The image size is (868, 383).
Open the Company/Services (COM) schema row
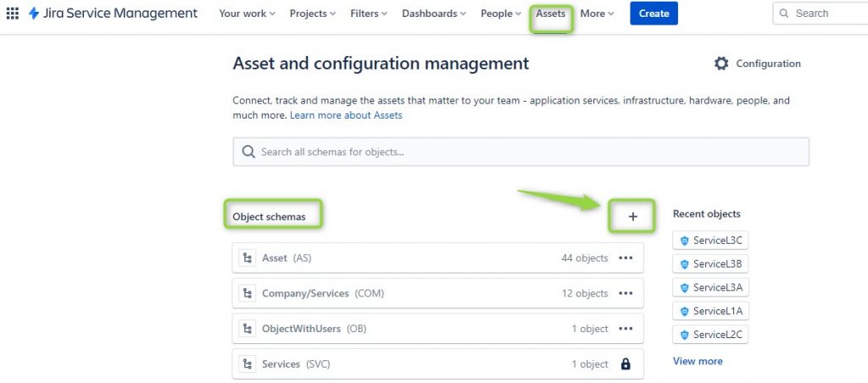(x=438, y=293)
